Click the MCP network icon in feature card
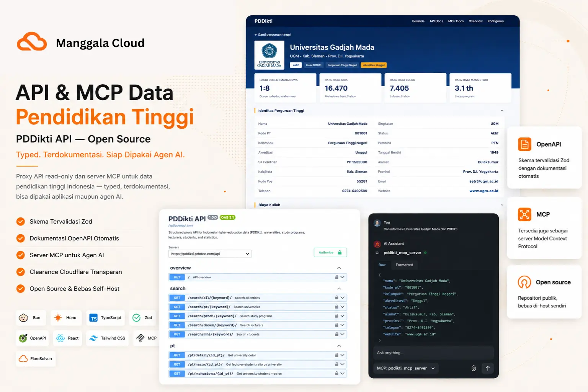The height and width of the screenshot is (392, 588). click(x=524, y=214)
